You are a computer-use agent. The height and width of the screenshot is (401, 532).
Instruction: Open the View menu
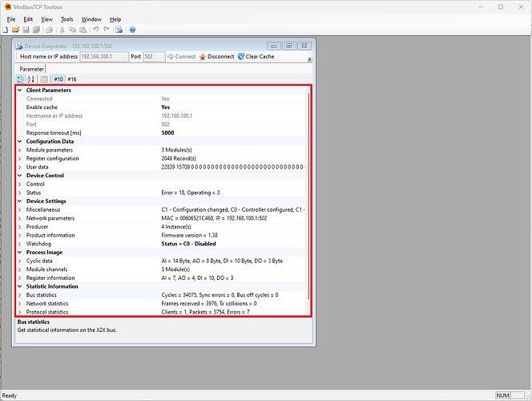[x=46, y=19]
